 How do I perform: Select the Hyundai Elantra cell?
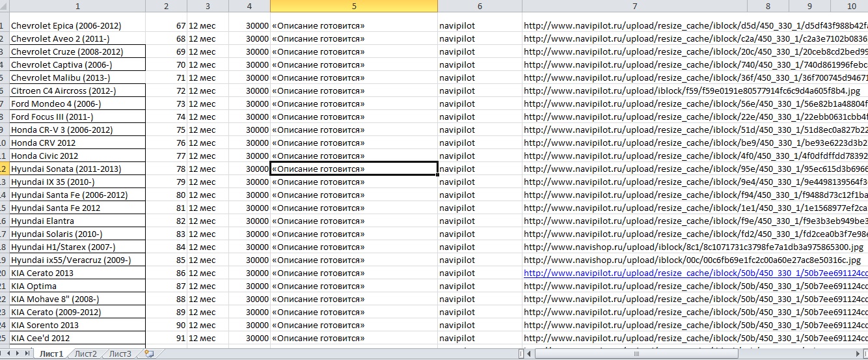tap(77, 221)
